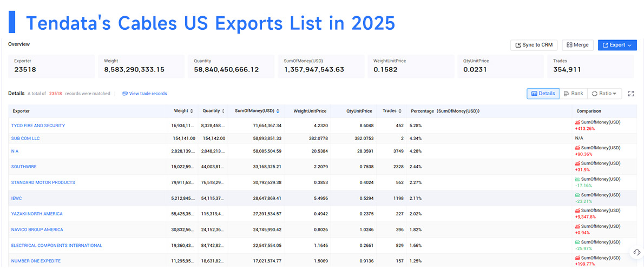The width and height of the screenshot is (644, 276).
Task: Click comparison chart icon in NUMBER ONE EXPEDITE row
Action: point(577,258)
